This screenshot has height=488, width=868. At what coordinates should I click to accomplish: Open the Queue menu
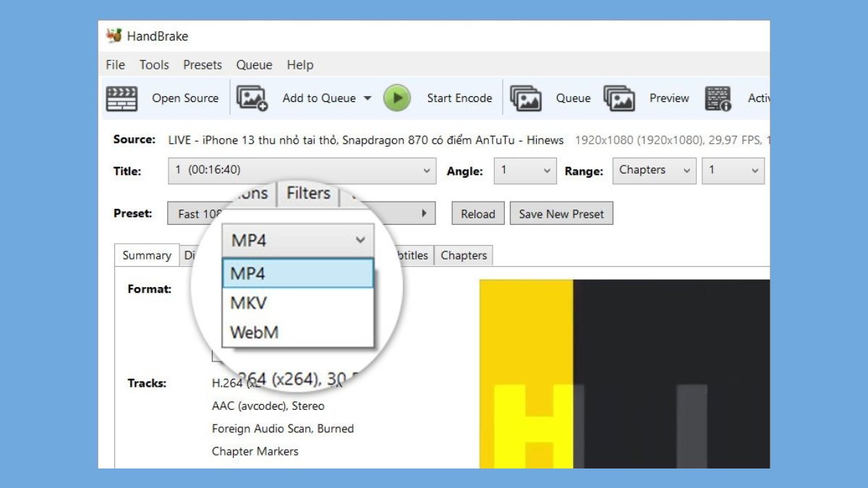(x=255, y=64)
